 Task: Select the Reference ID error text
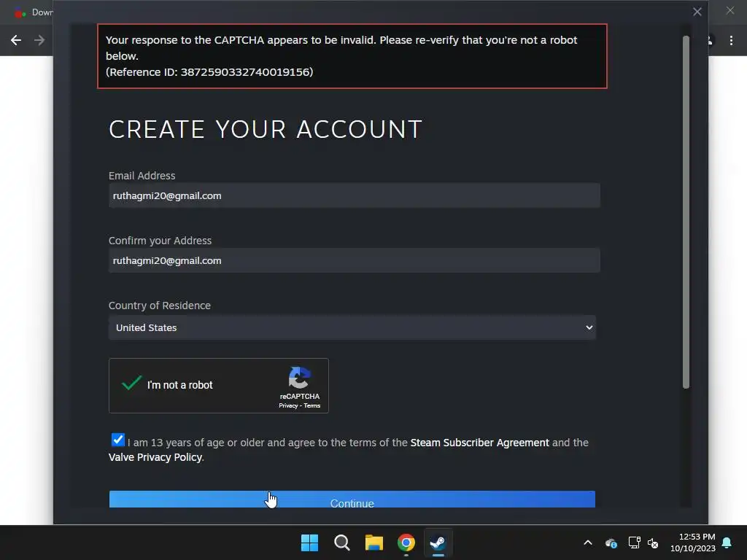[209, 72]
